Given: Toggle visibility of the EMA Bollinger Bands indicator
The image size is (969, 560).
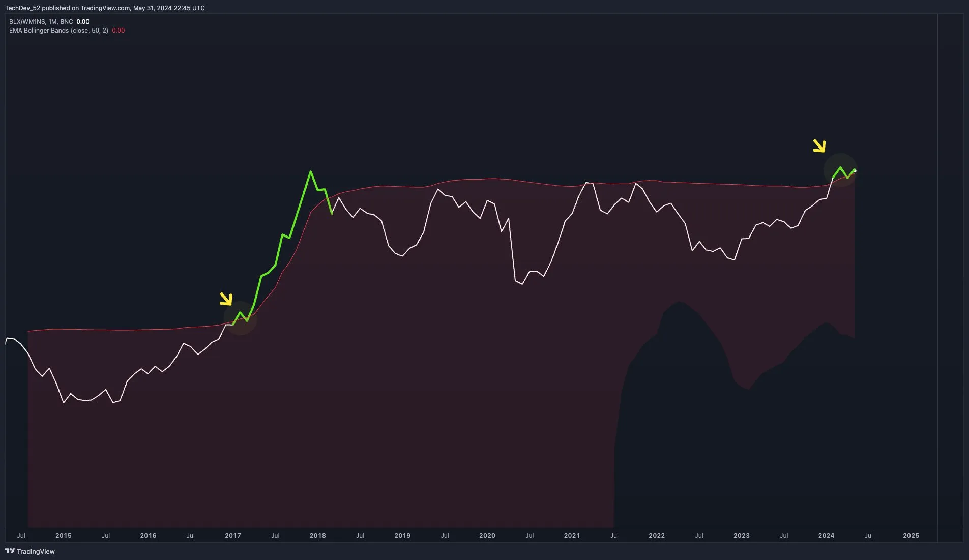Looking at the screenshot, I should [38, 31].
